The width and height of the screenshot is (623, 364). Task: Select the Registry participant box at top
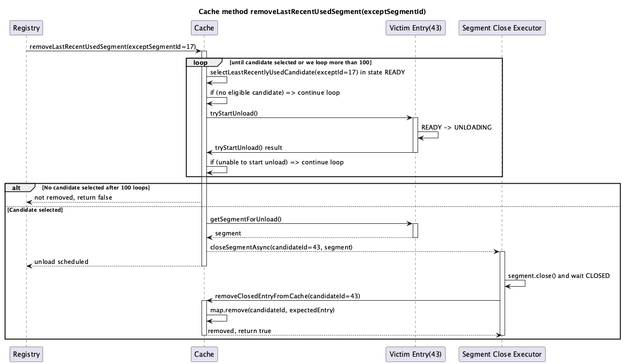26,28
